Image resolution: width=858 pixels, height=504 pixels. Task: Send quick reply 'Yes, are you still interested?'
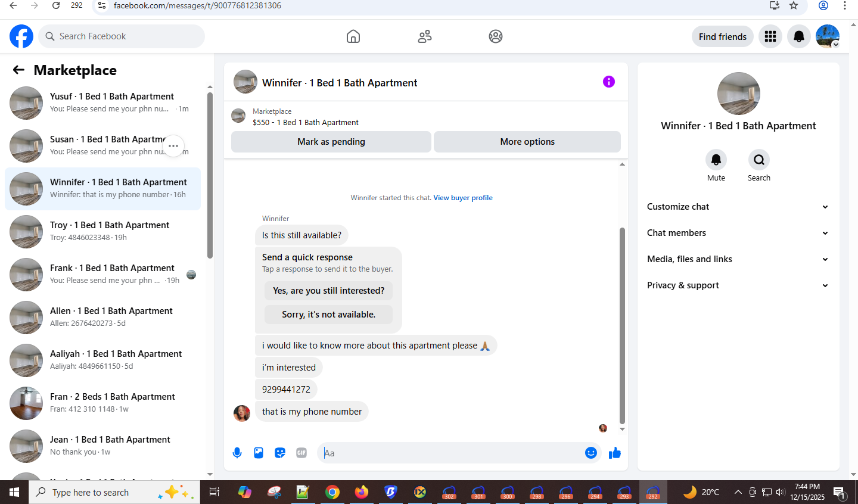click(x=329, y=291)
